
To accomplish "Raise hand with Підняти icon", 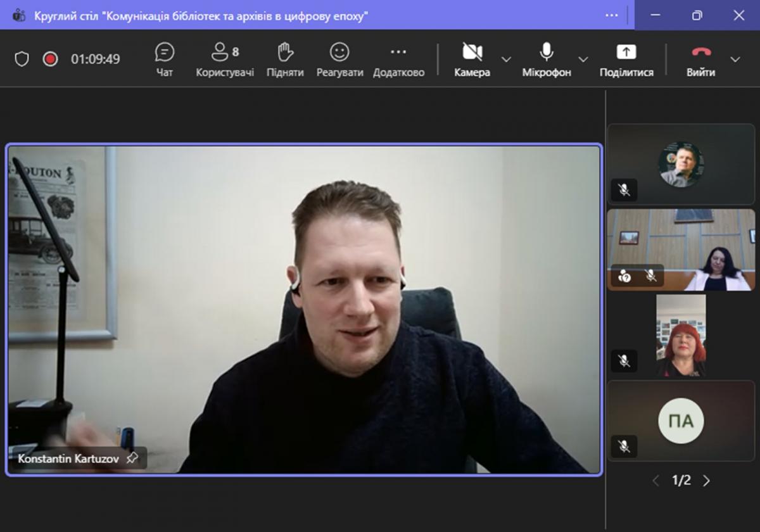I will point(284,60).
